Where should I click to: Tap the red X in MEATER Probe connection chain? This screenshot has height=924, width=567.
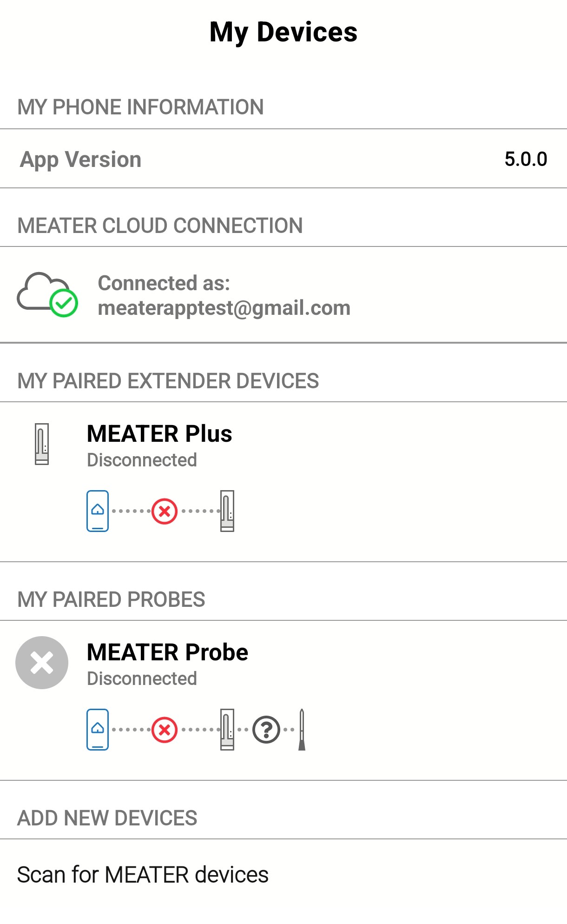[165, 730]
